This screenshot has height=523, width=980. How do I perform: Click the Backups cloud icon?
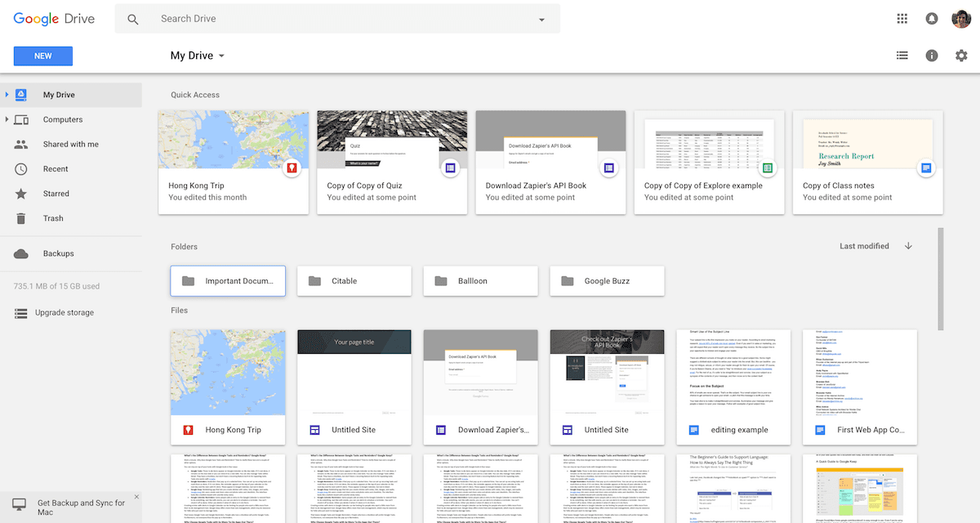point(22,254)
